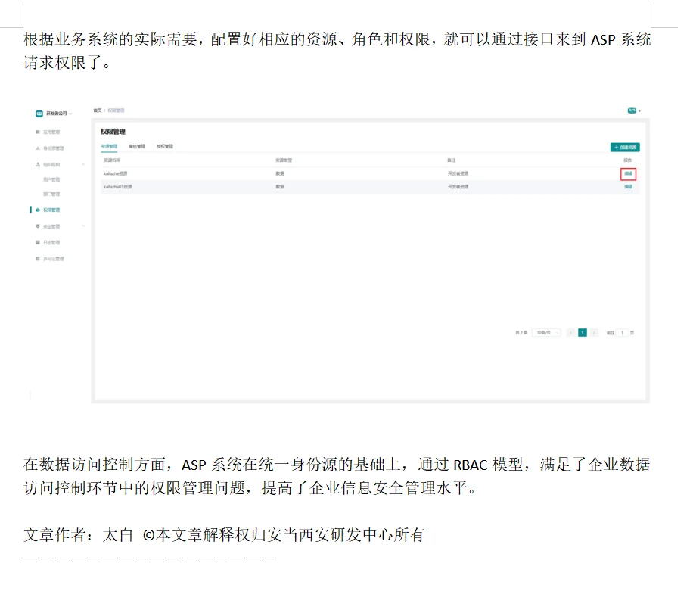Click the 前往 page number input field
The height and width of the screenshot is (616, 693).
point(622,331)
